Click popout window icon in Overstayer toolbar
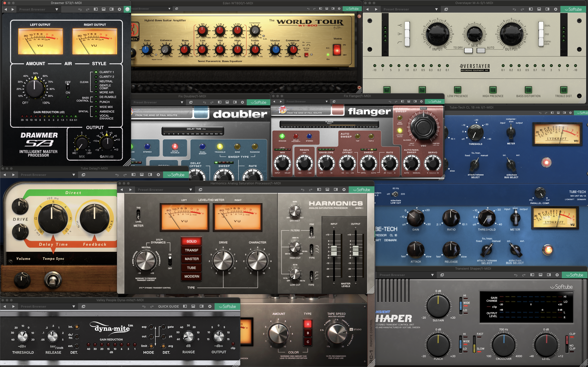The image size is (588, 367). click(x=446, y=9)
